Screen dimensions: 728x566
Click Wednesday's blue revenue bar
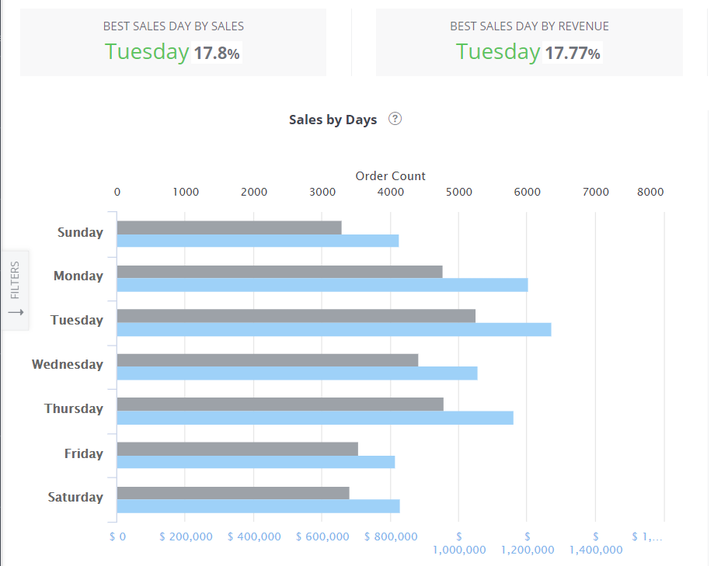[295, 374]
